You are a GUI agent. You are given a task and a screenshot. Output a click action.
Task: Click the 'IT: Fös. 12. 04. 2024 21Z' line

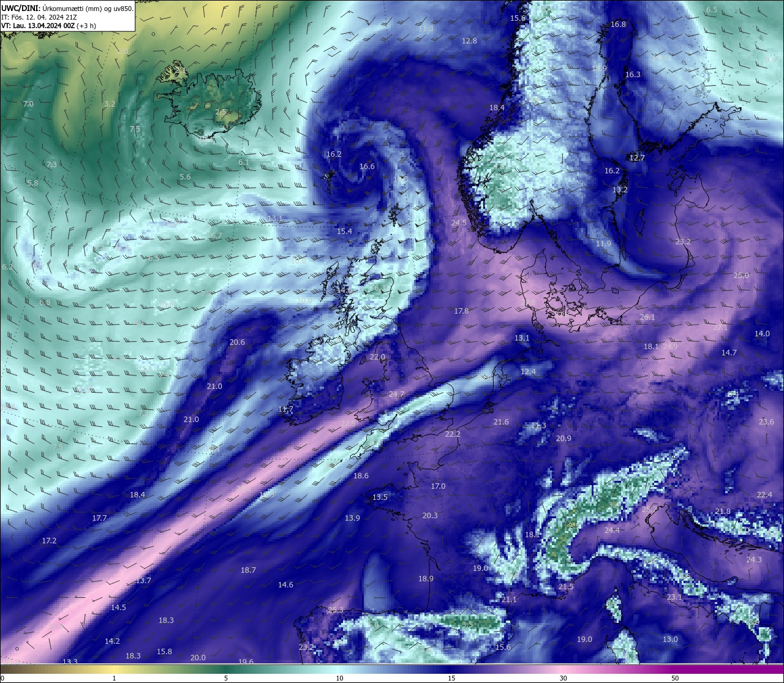[x=39, y=17]
